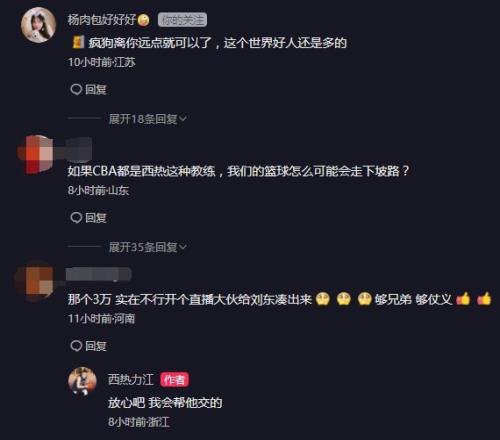Click the 你的关注 badge
Screen dimensions: 500x440
click(x=182, y=20)
